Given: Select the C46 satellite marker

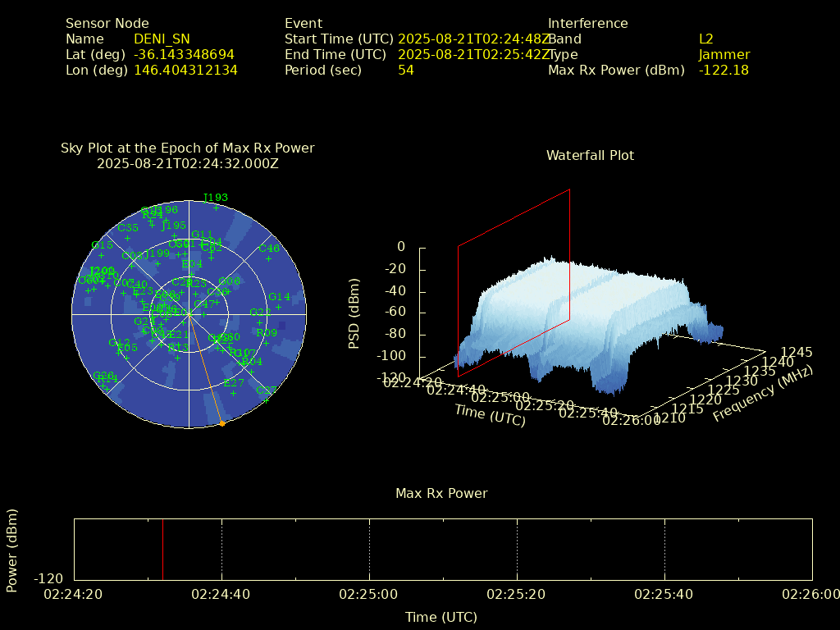Looking at the screenshot, I should coord(268,258).
